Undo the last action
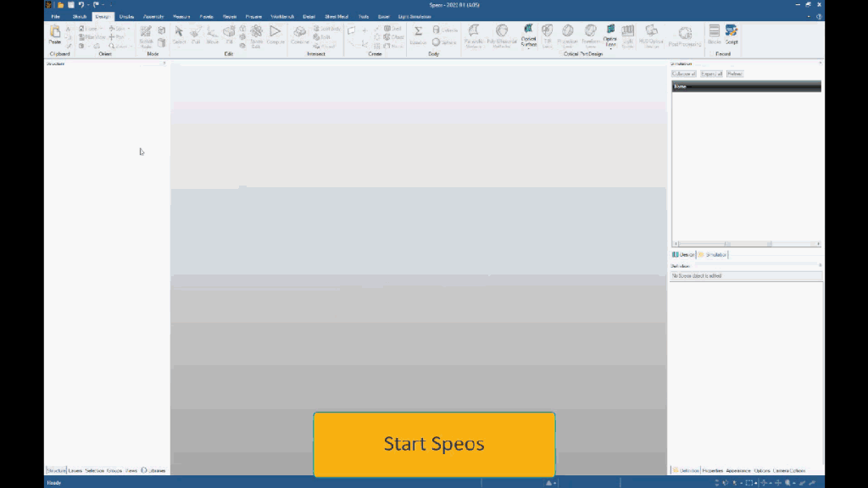Image resolution: width=868 pixels, height=488 pixels. [x=81, y=5]
